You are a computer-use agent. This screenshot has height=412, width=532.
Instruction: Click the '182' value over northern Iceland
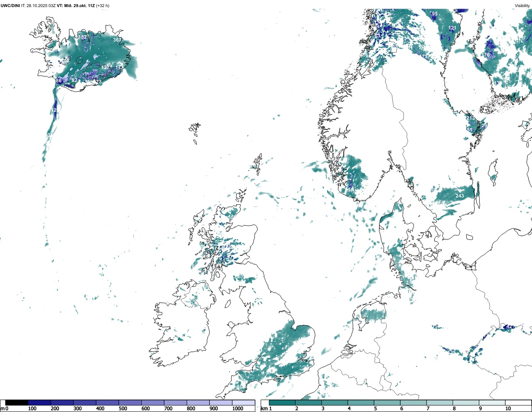click(x=83, y=37)
